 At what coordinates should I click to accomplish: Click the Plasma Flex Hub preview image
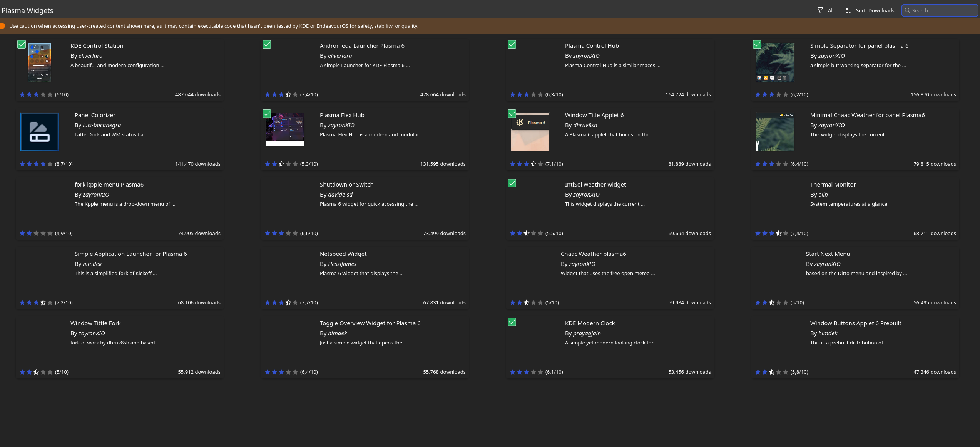point(284,129)
